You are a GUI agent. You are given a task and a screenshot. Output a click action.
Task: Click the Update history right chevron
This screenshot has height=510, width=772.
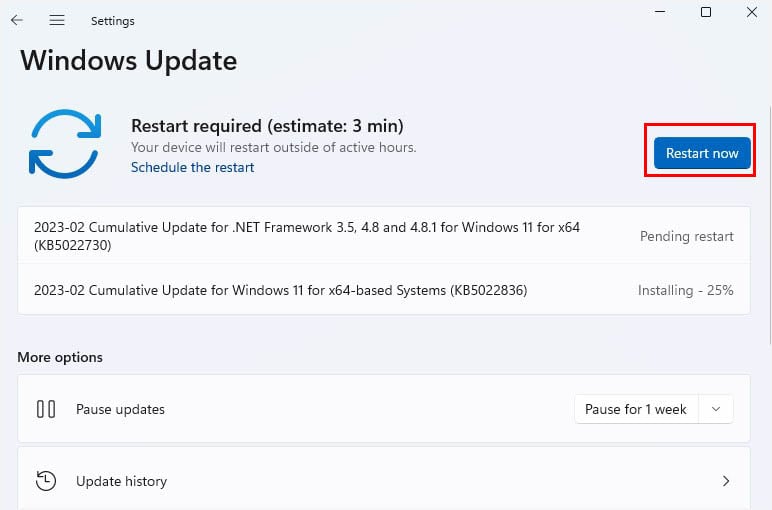[x=726, y=481]
